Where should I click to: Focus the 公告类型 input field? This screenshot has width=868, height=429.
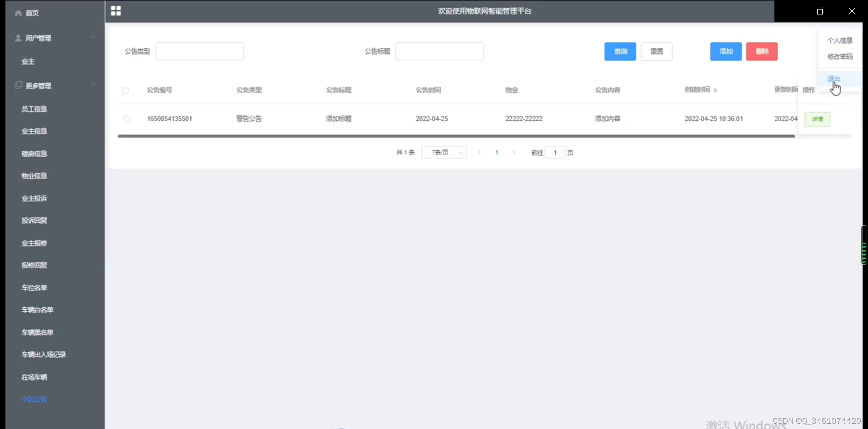(200, 51)
